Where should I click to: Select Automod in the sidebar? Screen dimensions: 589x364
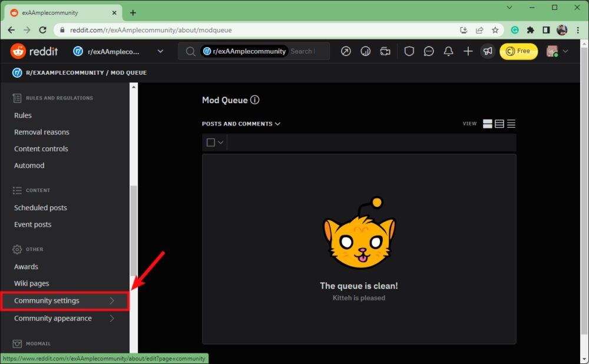tap(29, 166)
